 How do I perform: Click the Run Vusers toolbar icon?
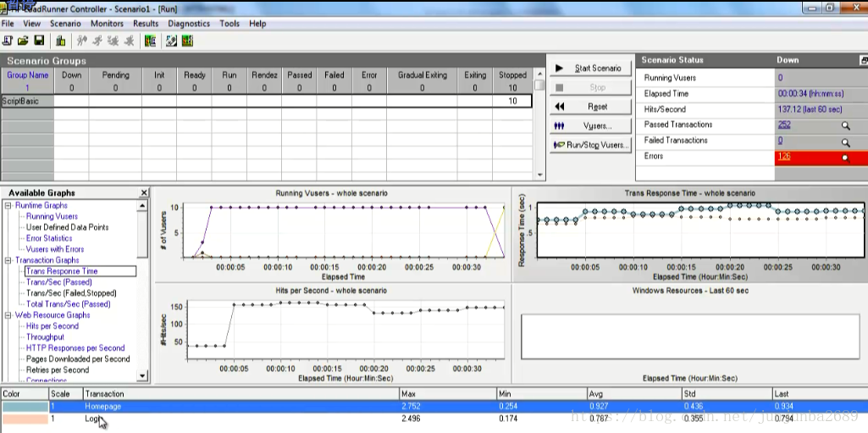[97, 41]
